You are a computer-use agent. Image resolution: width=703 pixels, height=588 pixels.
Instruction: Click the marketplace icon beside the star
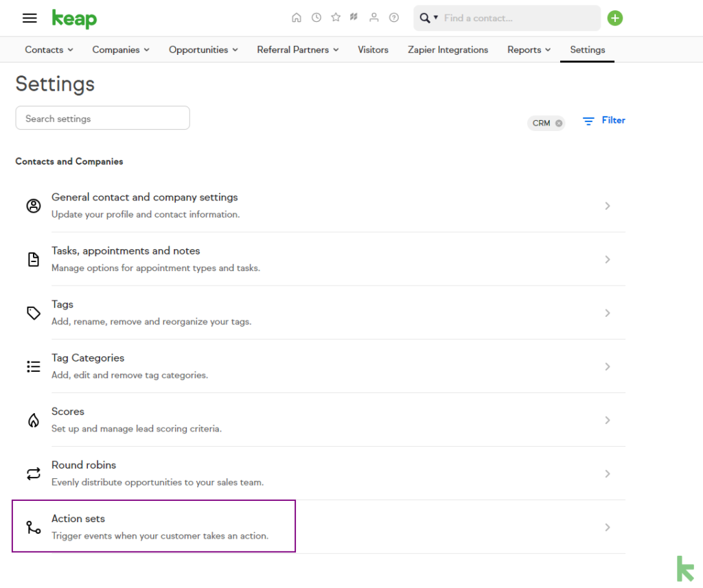[x=354, y=17]
